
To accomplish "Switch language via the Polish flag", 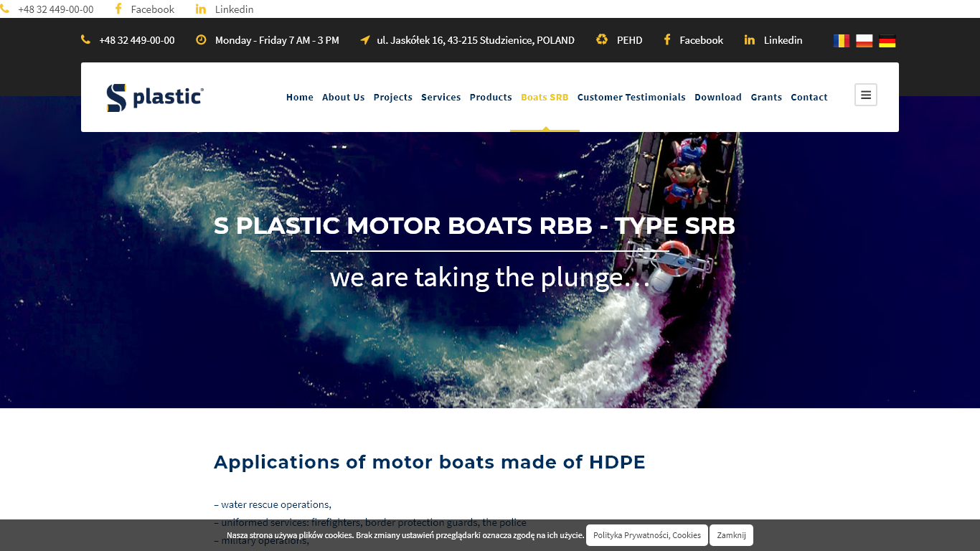I will click(x=864, y=41).
